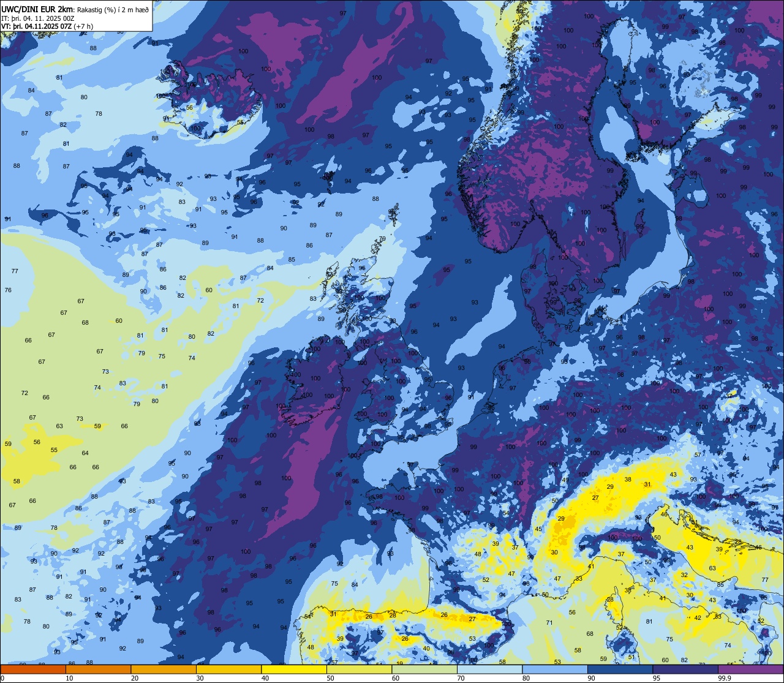Select the 0–10% dark orange legend swatch

(x=33, y=670)
